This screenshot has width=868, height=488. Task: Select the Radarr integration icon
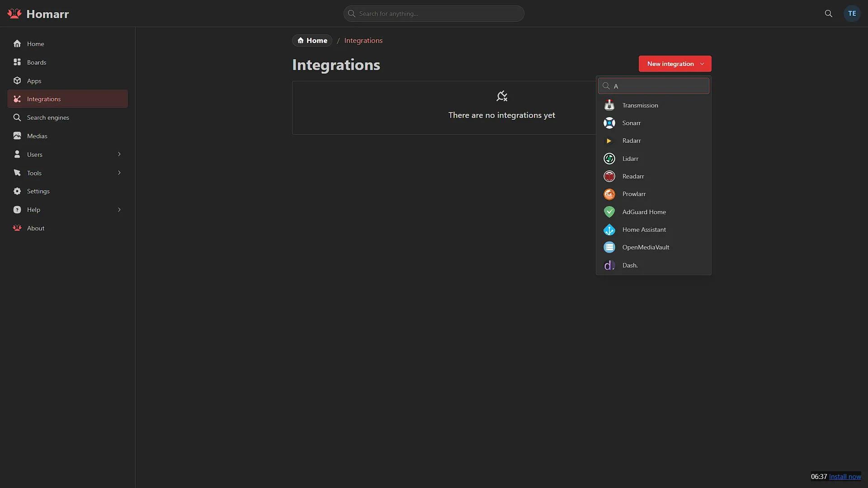click(609, 141)
